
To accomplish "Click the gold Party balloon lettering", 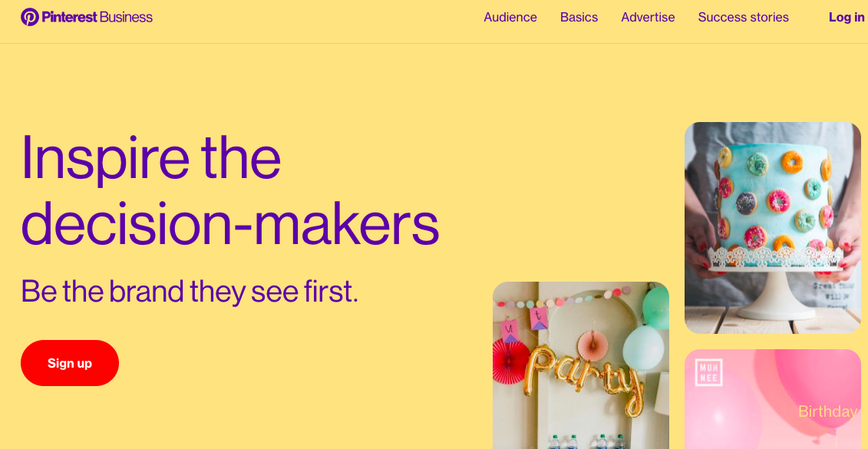I will click(x=585, y=375).
